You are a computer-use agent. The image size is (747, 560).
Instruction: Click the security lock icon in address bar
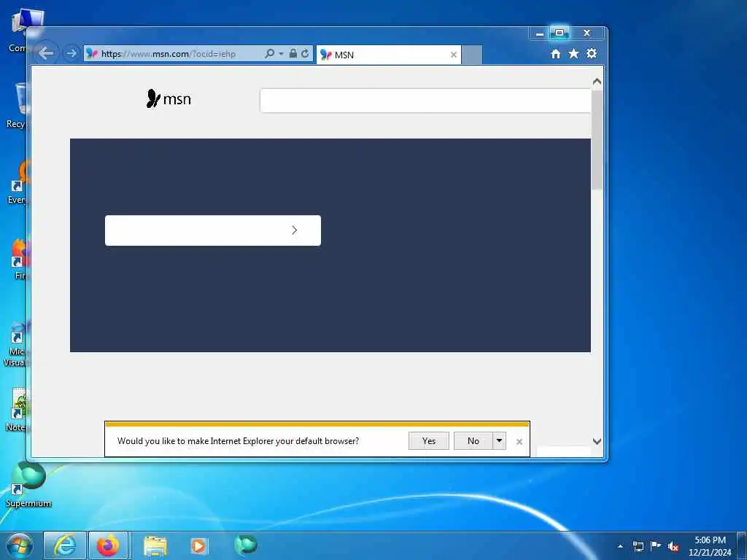(x=293, y=53)
